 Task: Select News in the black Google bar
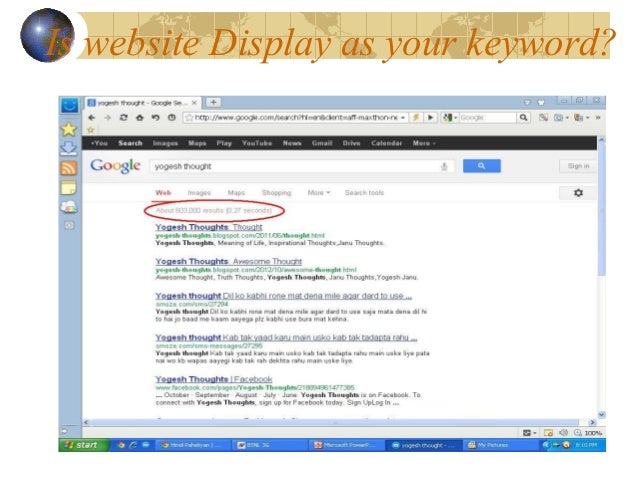click(292, 143)
